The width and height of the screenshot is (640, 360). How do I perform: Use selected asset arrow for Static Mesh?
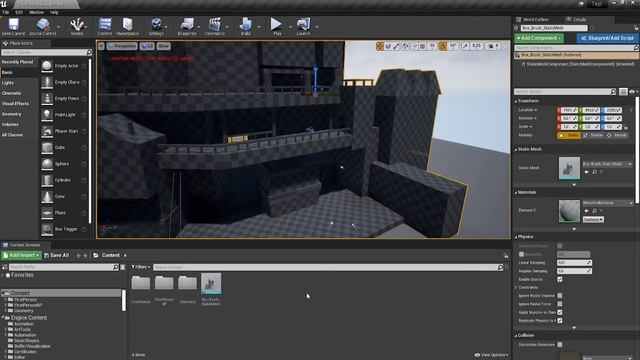tap(587, 172)
